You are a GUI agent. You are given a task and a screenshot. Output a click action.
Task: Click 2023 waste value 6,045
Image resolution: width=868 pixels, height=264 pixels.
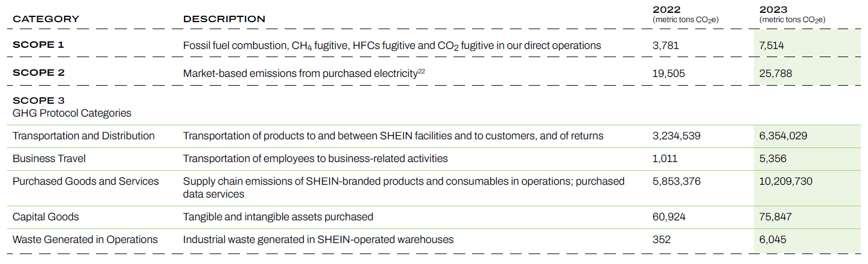click(x=772, y=240)
